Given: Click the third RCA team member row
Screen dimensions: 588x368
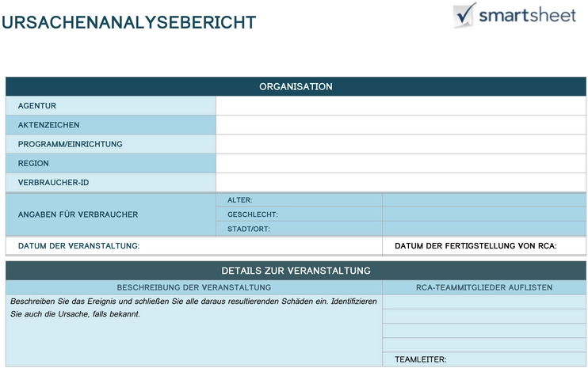Looking at the screenshot, I should point(484,331).
